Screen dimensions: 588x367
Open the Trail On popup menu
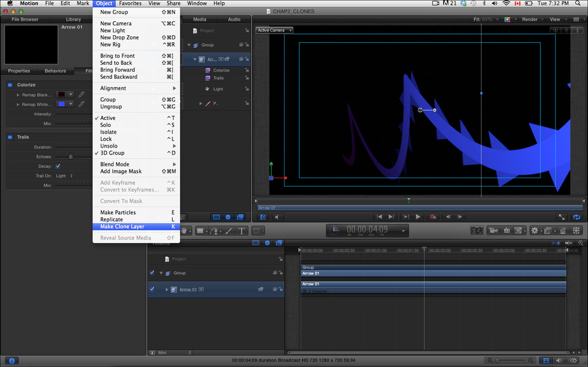click(x=65, y=176)
